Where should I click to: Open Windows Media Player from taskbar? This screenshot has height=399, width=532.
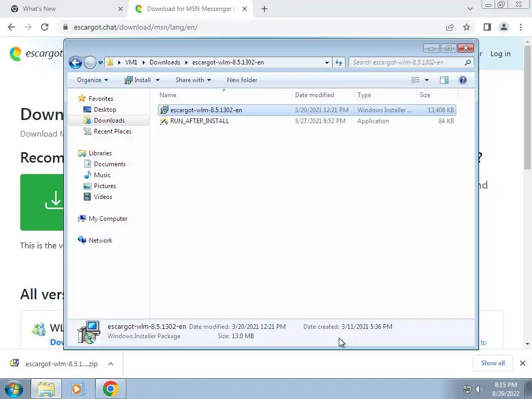click(78, 389)
